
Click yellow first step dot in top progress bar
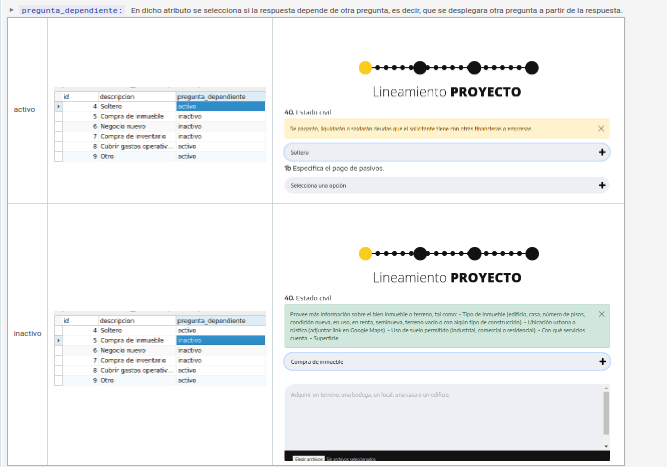click(x=365, y=68)
